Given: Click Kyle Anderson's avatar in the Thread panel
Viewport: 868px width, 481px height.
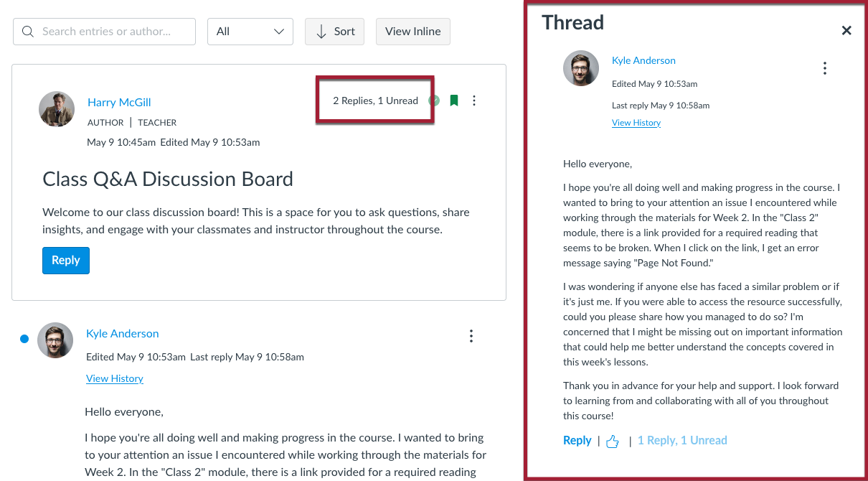Looking at the screenshot, I should tap(580, 68).
